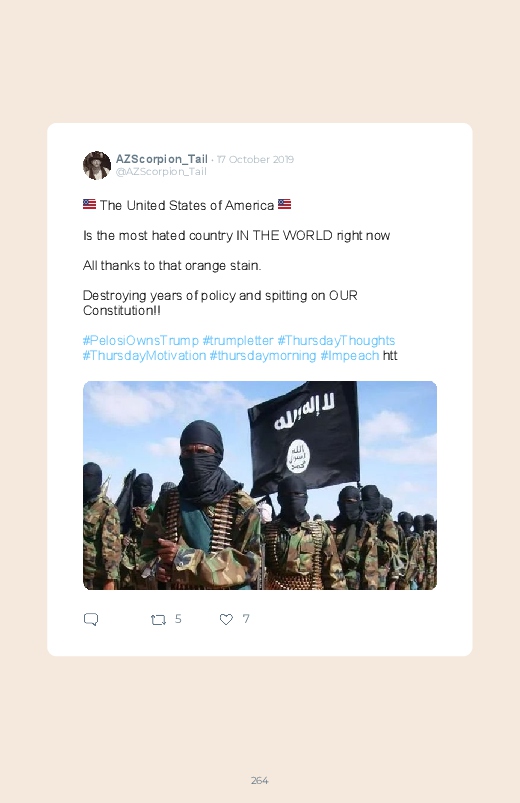The width and height of the screenshot is (520, 803).
Task: Open the @AZScorpion_Tail handle link
Action: 161,172
